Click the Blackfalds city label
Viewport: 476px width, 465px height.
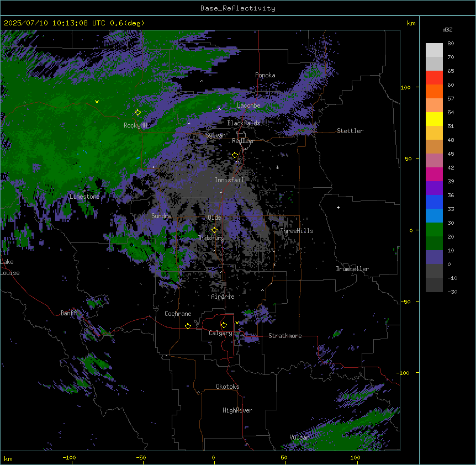[x=244, y=123]
